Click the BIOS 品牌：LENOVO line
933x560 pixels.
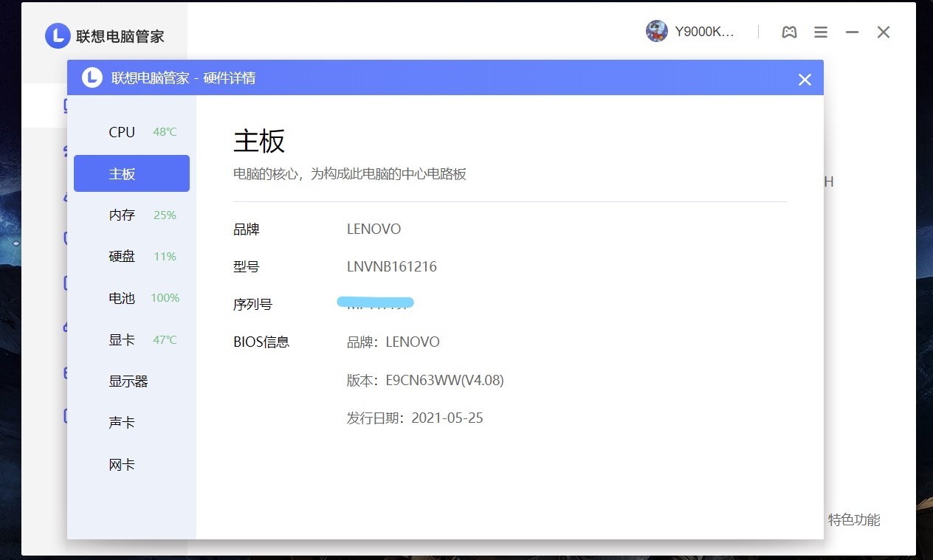pos(393,342)
